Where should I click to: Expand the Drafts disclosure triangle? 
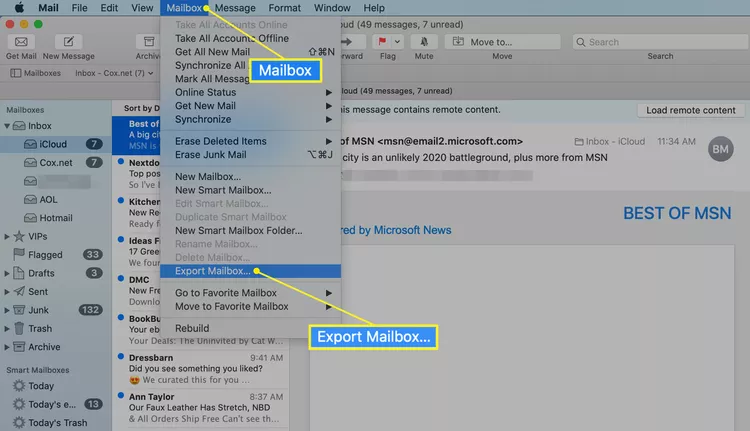[x=7, y=273]
